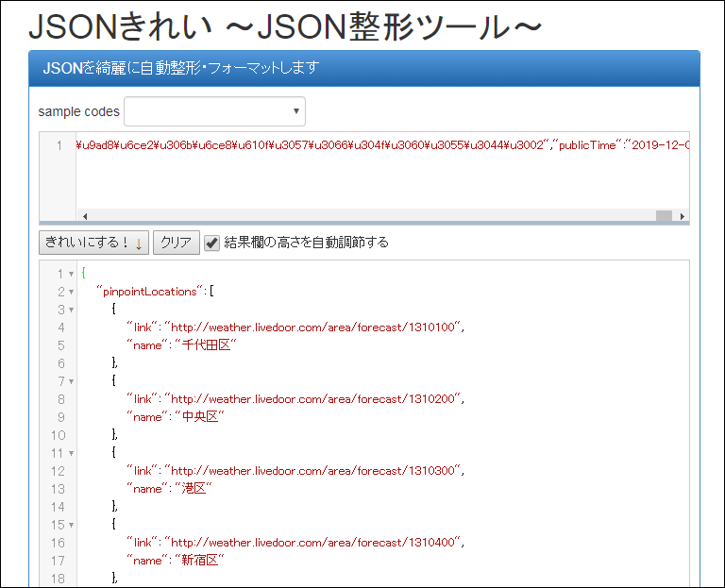Click the panel heading JSONを綺麗に自動整形
This screenshot has height=588, width=725.
181,68
